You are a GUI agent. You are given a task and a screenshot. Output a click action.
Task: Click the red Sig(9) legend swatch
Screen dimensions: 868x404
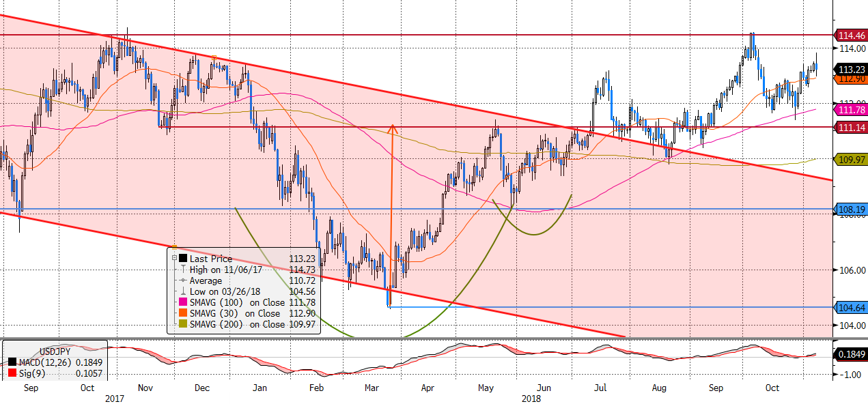point(13,373)
